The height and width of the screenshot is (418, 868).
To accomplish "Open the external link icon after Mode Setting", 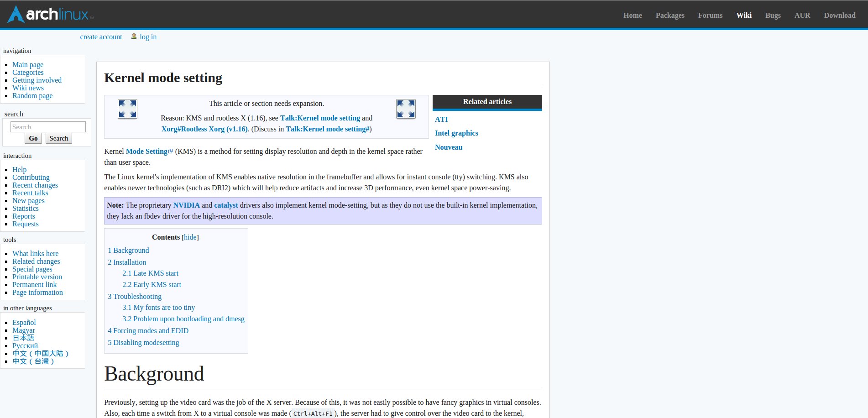I will (171, 151).
